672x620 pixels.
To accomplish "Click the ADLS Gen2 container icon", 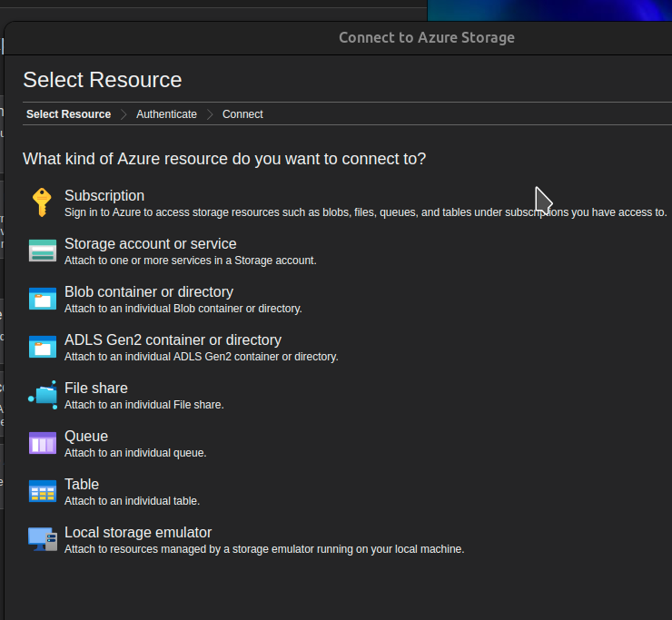I will coord(43,346).
